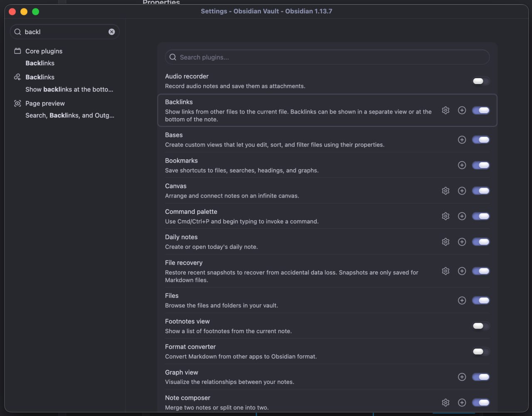Open Page preview settings in sidebar
Viewport: 532px width, 416px height.
click(45, 103)
